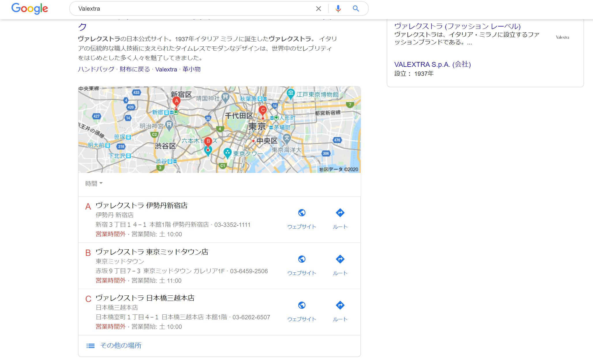Open route icon for 伊勢丹新宿店
The width and height of the screenshot is (593, 364).
coord(340,213)
